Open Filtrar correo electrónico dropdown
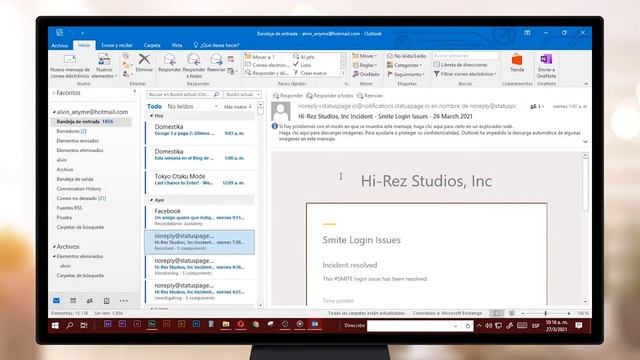 [465, 74]
